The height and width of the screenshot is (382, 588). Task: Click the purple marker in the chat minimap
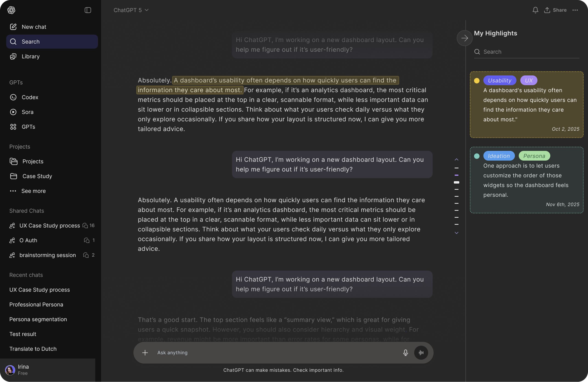(x=456, y=175)
